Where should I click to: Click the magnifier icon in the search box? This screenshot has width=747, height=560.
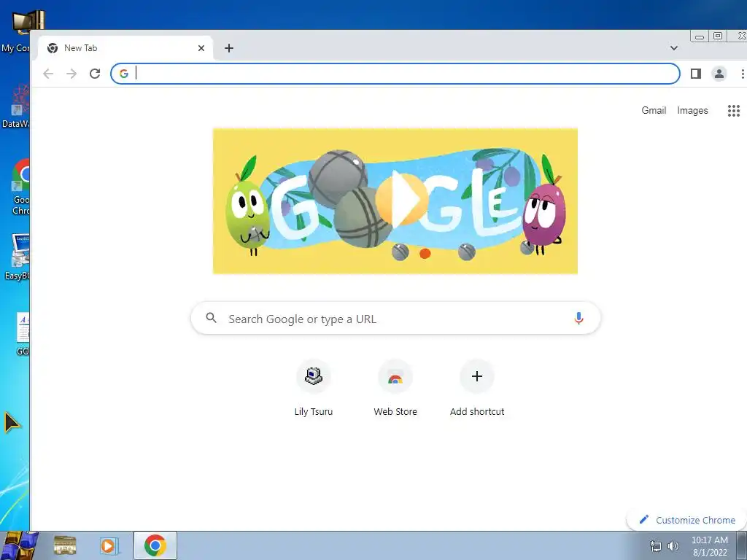[x=211, y=318]
